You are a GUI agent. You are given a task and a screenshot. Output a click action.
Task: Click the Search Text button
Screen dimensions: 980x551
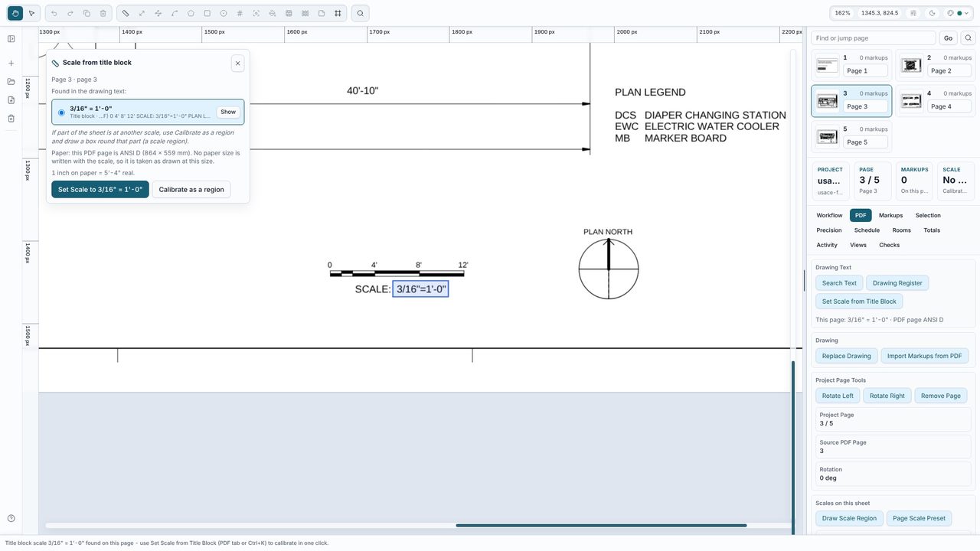pyautogui.click(x=839, y=283)
